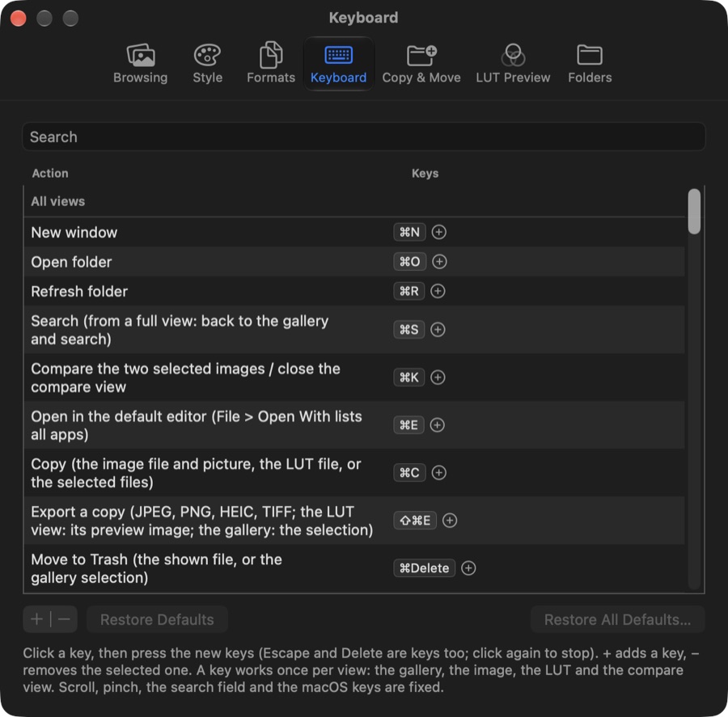Screen dimensions: 728x717
Task: Select the Move to Trash row text
Action: [x=156, y=568]
